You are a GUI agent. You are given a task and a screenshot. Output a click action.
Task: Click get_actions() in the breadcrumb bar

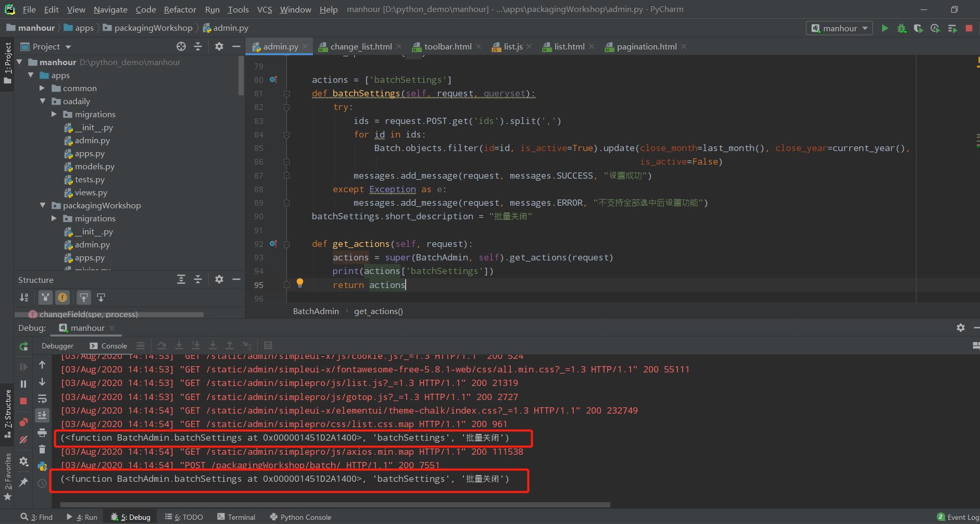pyautogui.click(x=379, y=311)
